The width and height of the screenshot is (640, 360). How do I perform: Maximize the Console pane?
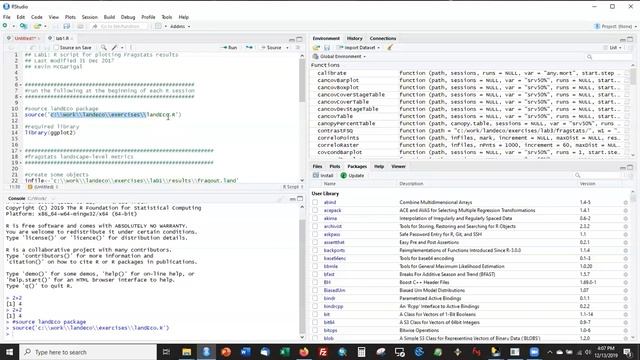300,198
